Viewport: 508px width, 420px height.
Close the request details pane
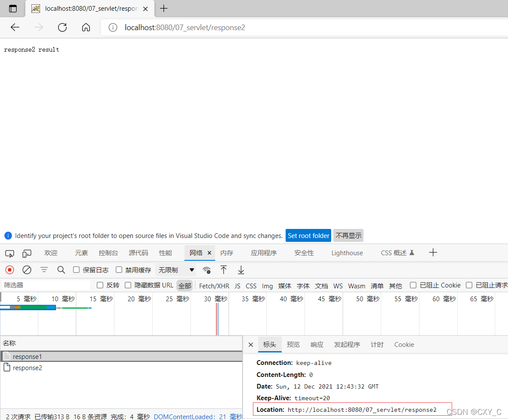click(251, 345)
